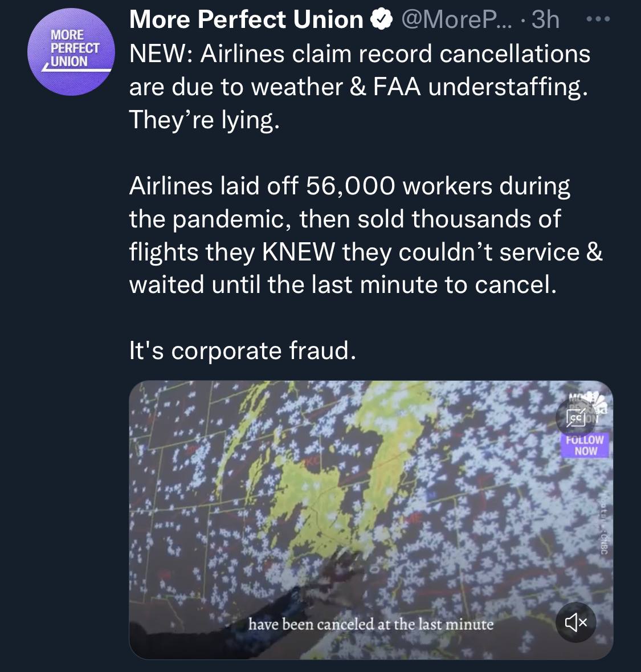
Task: Open the tweet via the 3h timestamp
Action: click(545, 21)
